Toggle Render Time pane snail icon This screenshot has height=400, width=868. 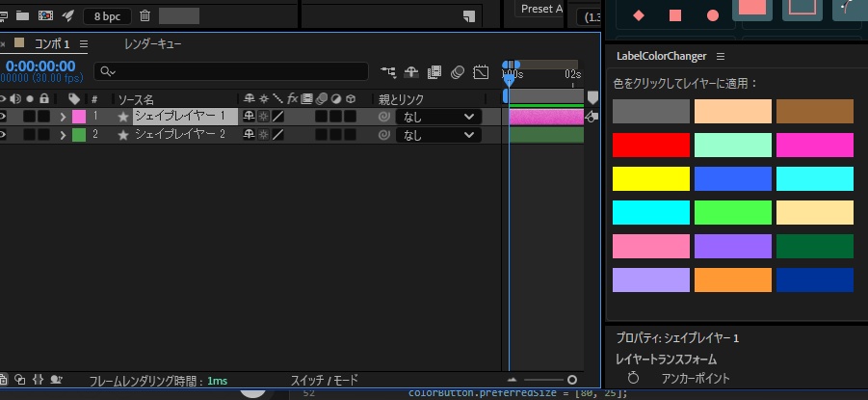coord(56,380)
